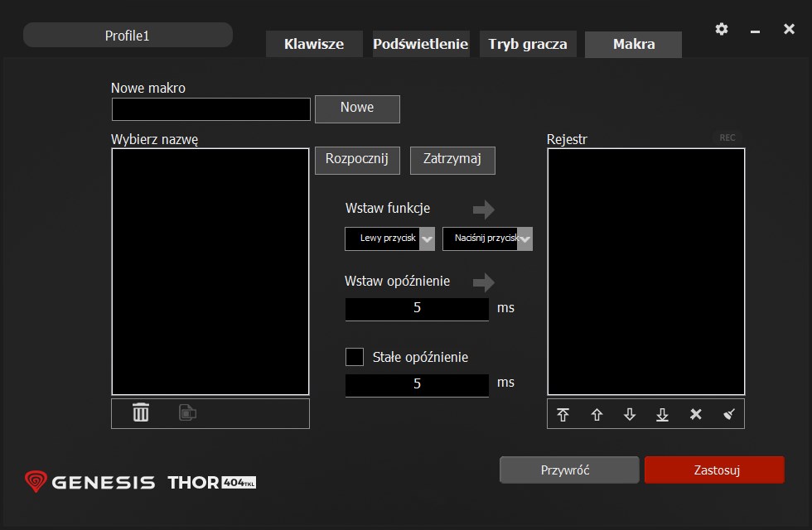Switch to the Klawisze tab
The height and width of the screenshot is (530, 812).
[x=314, y=44]
